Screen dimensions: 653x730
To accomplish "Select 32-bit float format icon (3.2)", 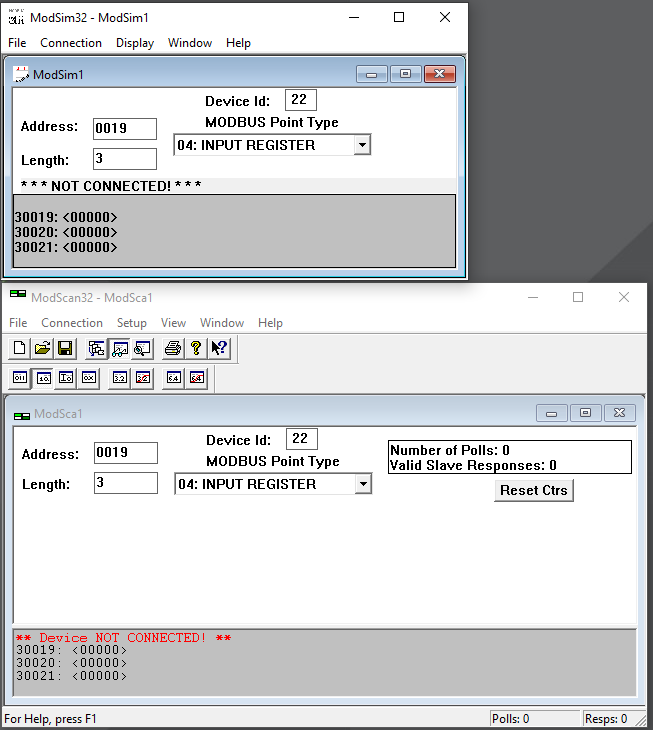I will (120, 378).
